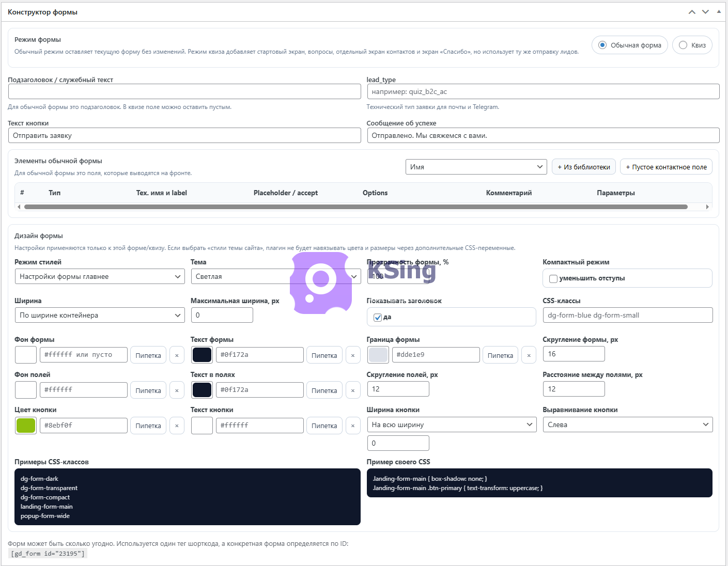Focus the Фон формы hex input
728x566 pixels.
tap(84, 355)
